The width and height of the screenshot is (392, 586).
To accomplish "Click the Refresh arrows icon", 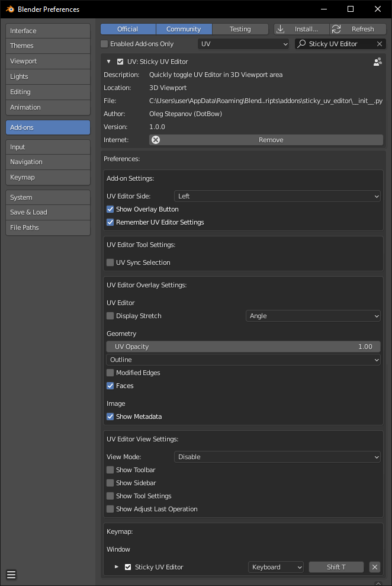I will tap(337, 29).
